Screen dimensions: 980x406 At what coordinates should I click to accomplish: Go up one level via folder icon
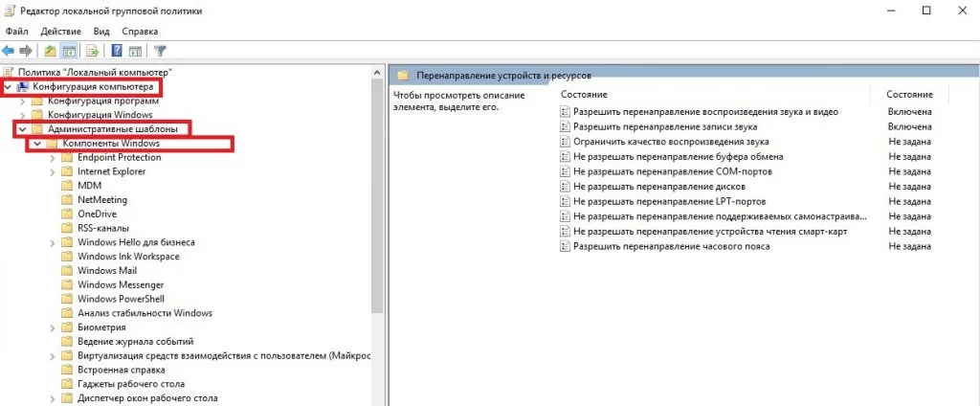[50, 51]
